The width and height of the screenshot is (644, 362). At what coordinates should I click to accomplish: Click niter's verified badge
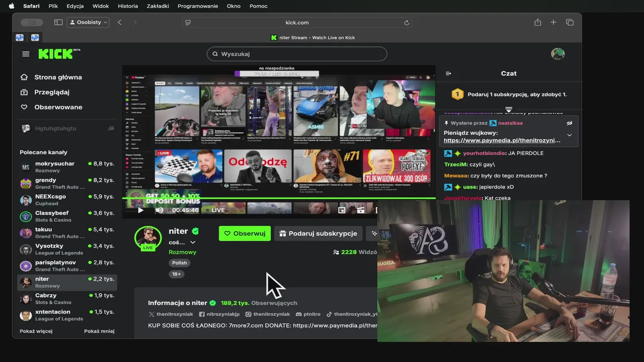coord(195,231)
